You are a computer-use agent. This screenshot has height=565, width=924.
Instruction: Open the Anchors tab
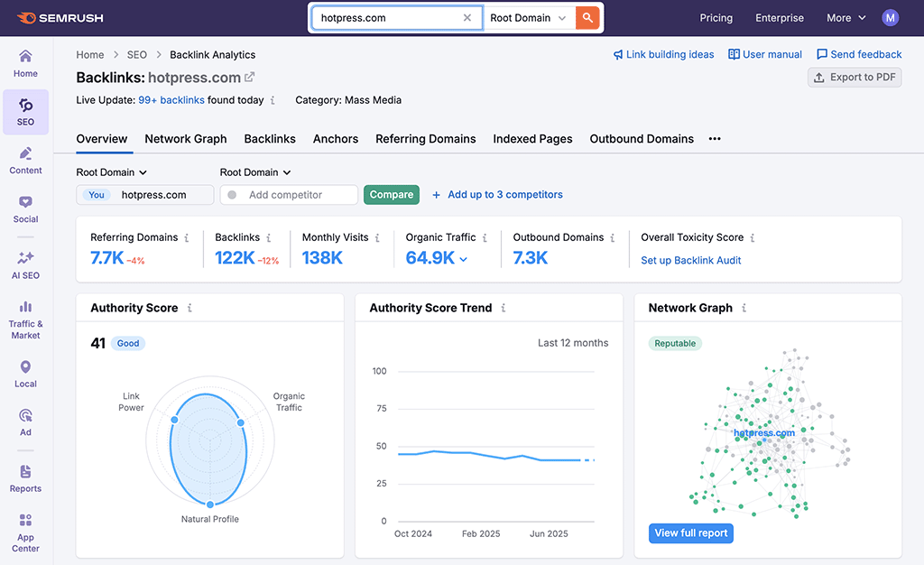tap(336, 138)
